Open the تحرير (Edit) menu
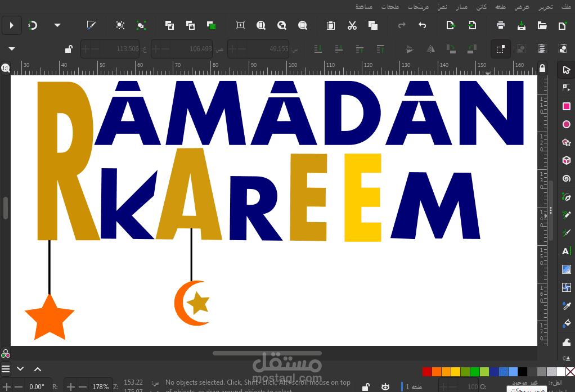Image resolution: width=575 pixels, height=392 pixels. (546, 7)
